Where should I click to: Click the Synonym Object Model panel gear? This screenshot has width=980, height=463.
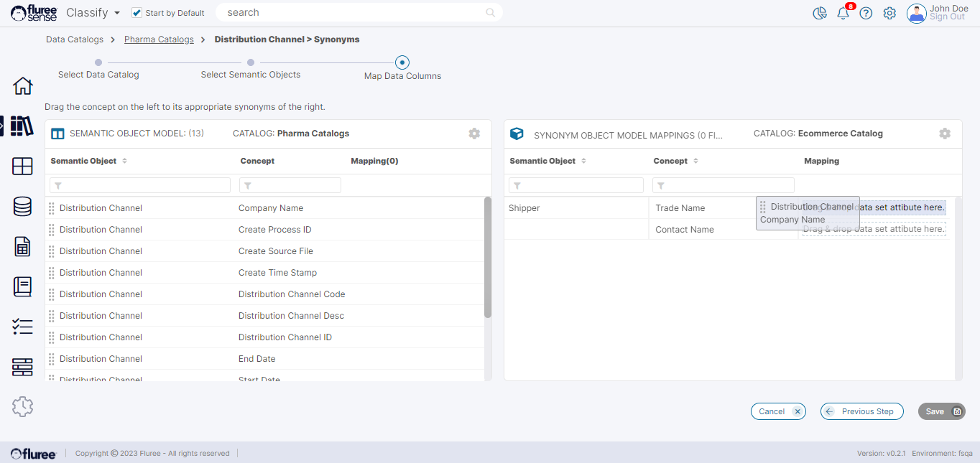click(x=945, y=134)
